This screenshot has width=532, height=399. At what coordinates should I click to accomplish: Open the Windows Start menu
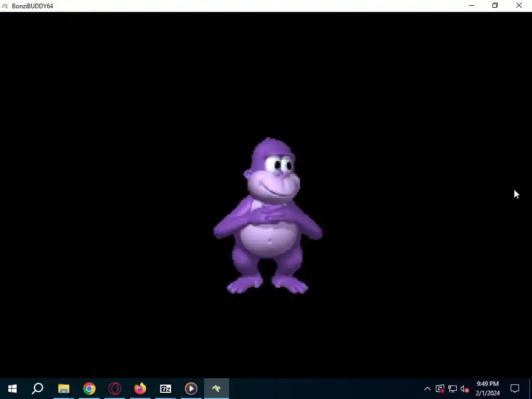(x=12, y=389)
